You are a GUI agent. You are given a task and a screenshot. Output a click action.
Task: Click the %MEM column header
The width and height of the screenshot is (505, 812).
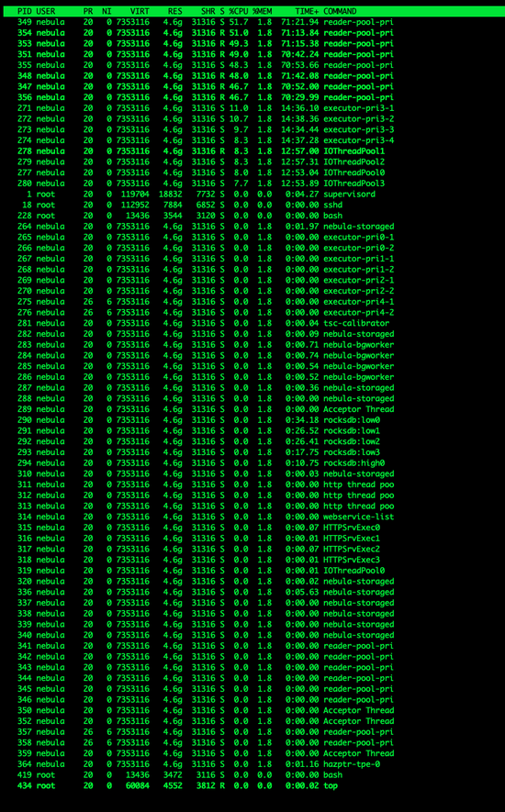(263, 11)
